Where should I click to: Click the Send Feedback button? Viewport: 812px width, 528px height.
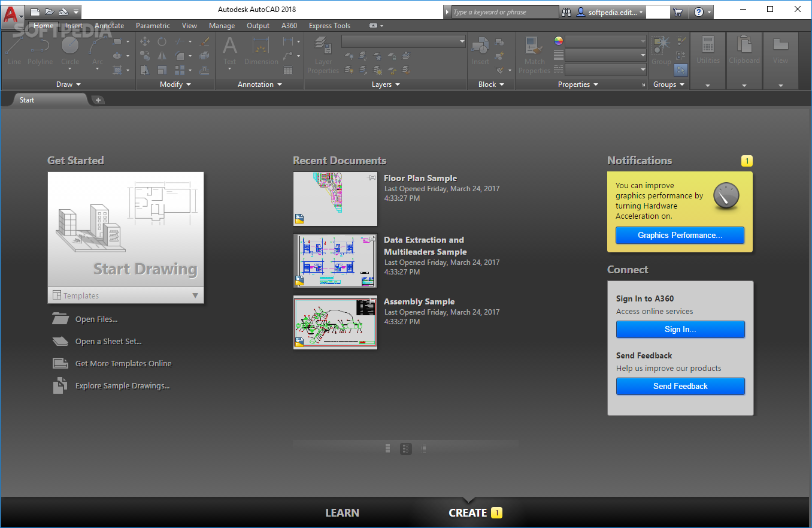[x=680, y=387]
